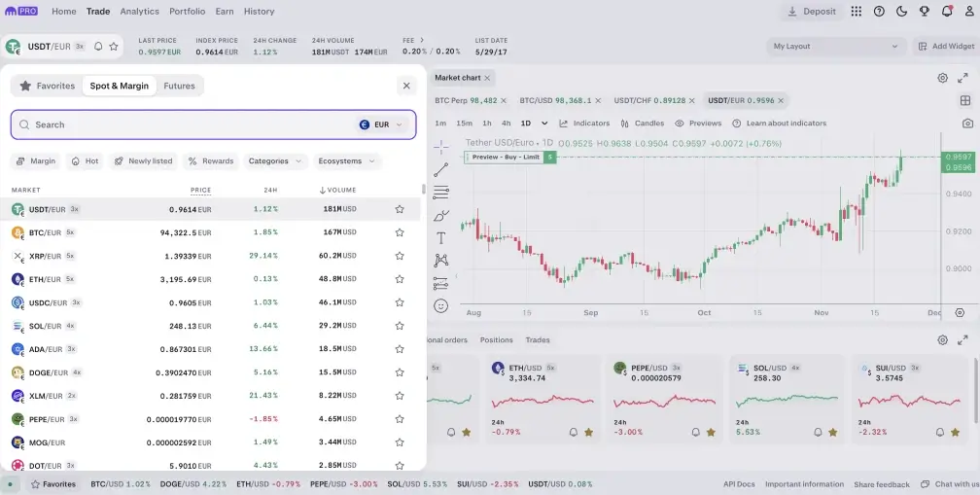Open chart grid layout icon

tap(965, 100)
